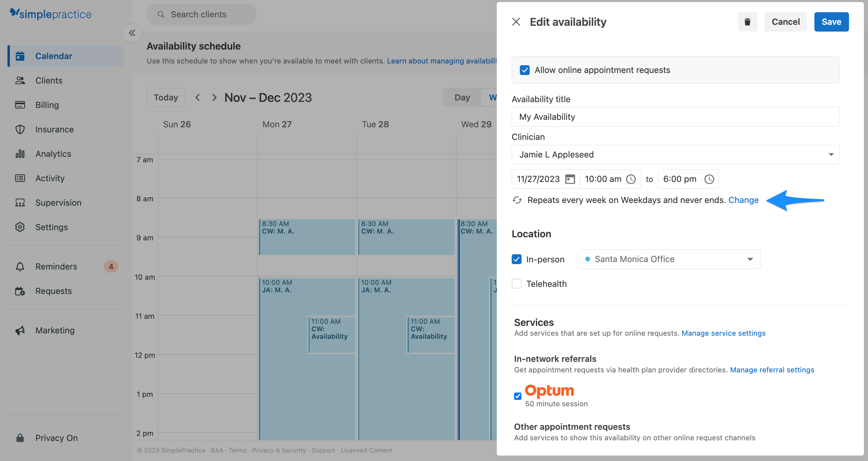Viewport: 868px width, 461px height.
Task: Edit the My Availability title field
Action: [x=675, y=117]
